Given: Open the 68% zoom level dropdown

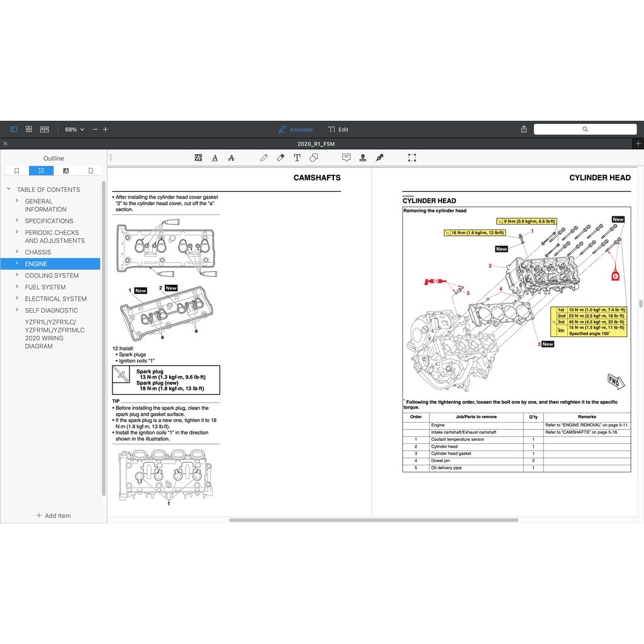Looking at the screenshot, I should click(74, 130).
